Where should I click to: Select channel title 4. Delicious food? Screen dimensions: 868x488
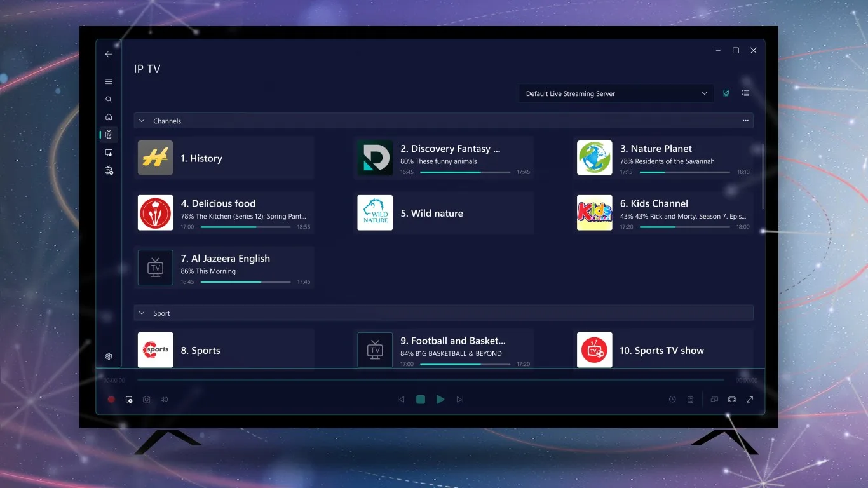tap(218, 203)
